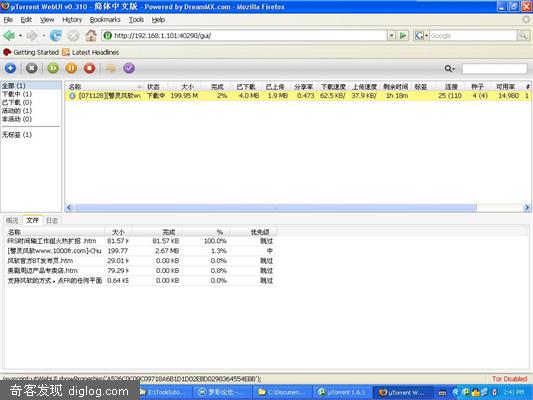Open the History menu
Image resolution: width=533 pixels, height=400 pixels.
click(72, 20)
